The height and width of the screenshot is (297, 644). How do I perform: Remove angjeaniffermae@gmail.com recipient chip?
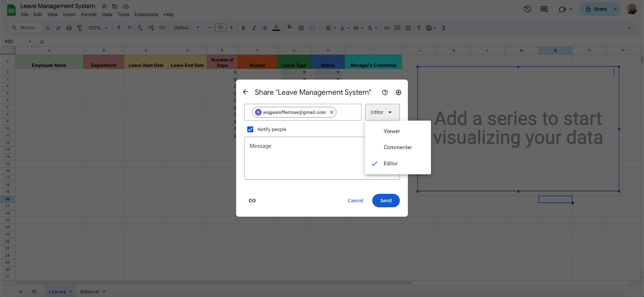pos(332,112)
